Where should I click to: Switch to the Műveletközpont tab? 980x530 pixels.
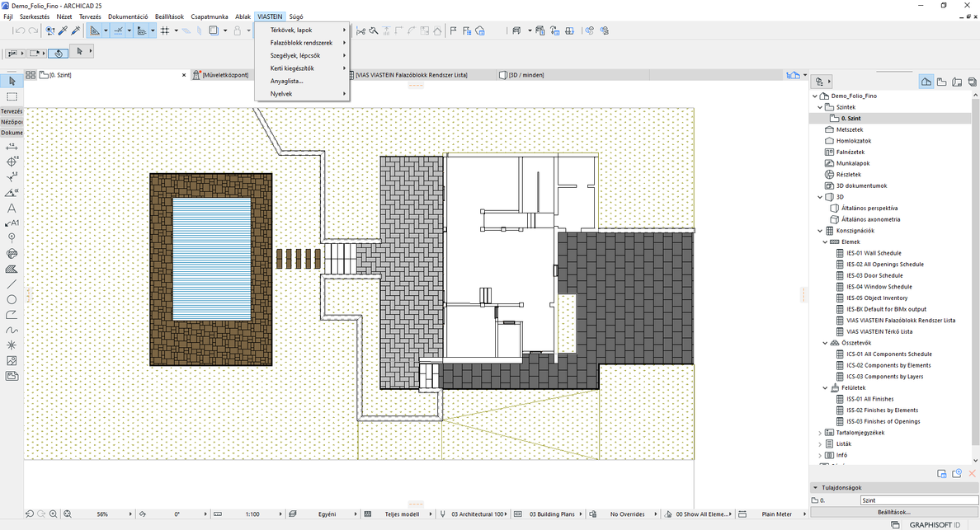pyautogui.click(x=221, y=75)
